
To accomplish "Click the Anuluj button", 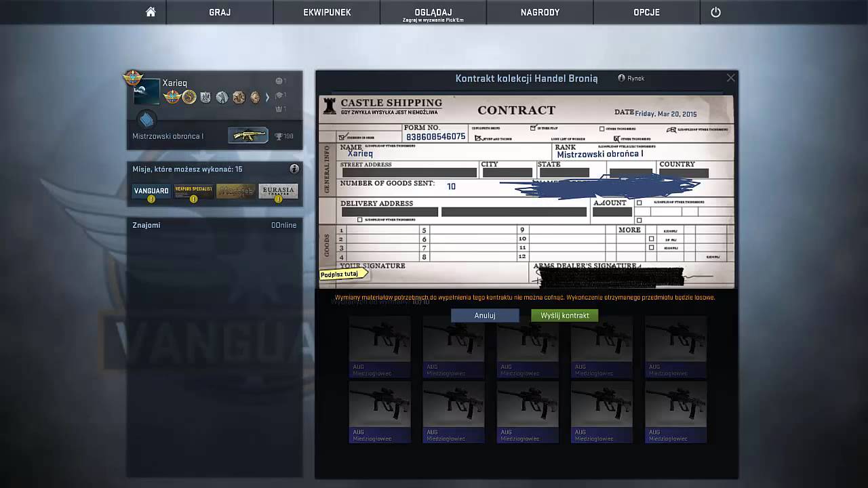I will [485, 315].
